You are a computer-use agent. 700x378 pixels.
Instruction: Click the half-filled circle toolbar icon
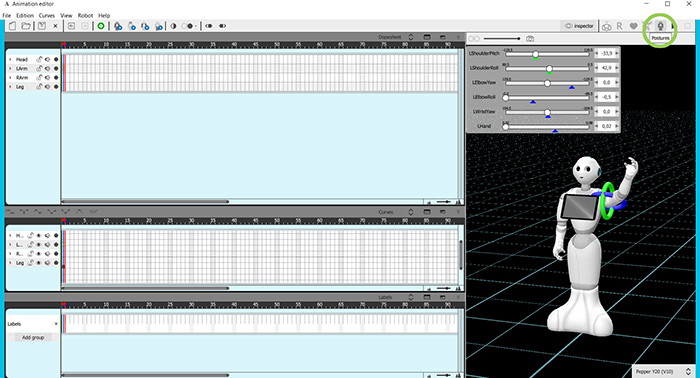tap(173, 26)
